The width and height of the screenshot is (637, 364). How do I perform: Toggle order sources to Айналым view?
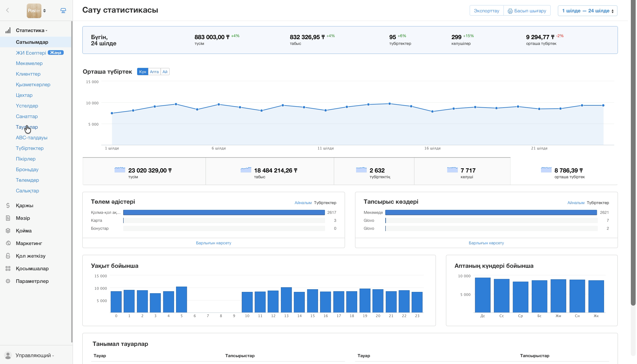point(576,203)
